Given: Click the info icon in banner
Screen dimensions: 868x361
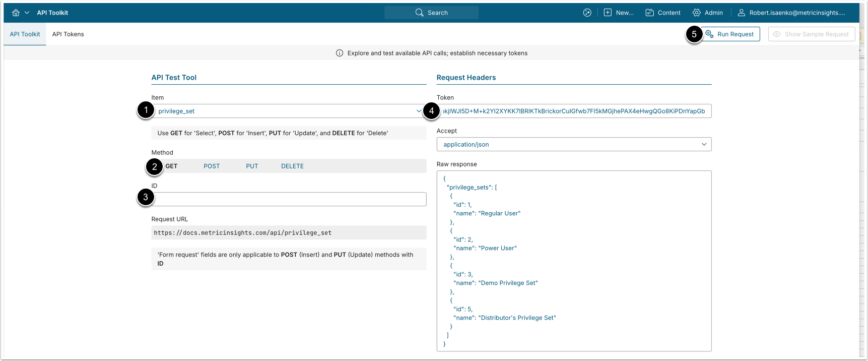Looking at the screenshot, I should tap(340, 53).
